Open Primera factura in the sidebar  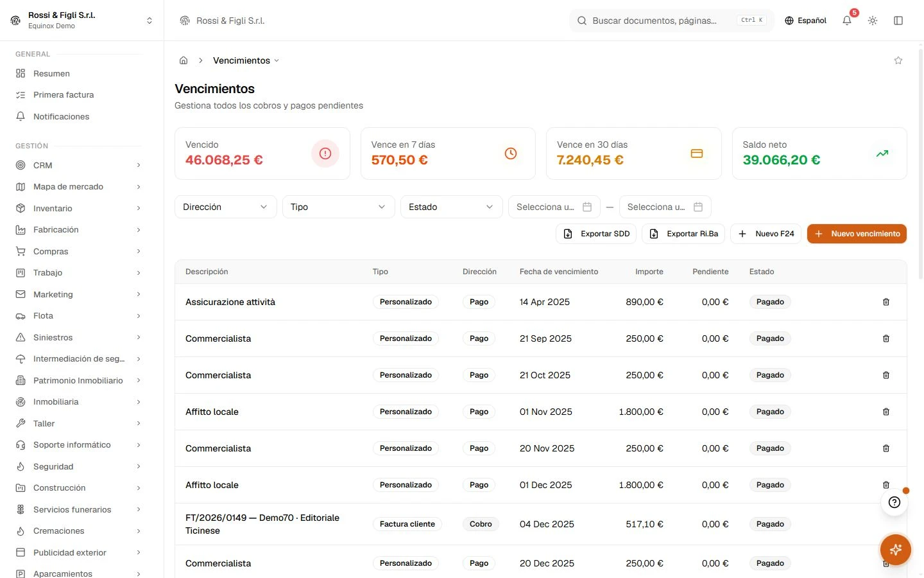(78, 94)
